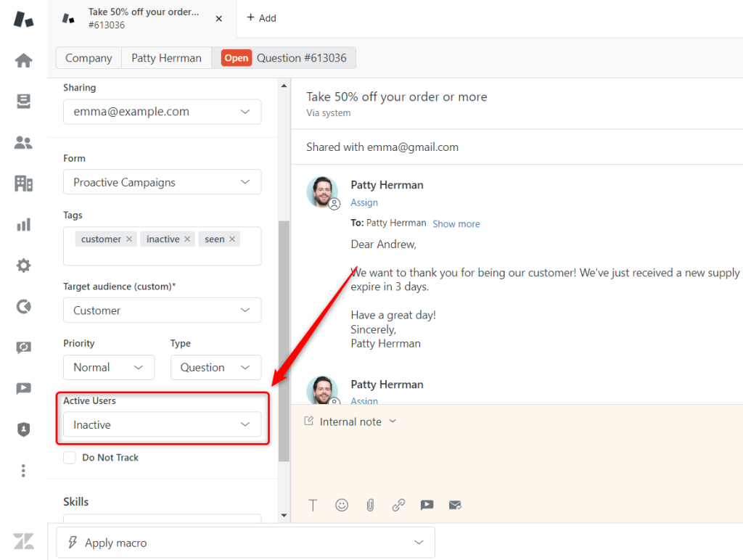Click the Show more link in the email header
The image size is (743, 560).
(x=456, y=223)
